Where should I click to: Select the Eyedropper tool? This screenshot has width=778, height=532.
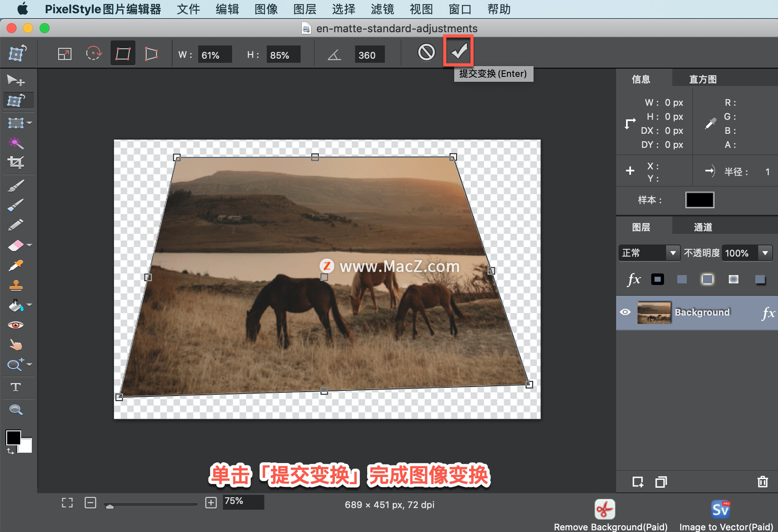click(16, 265)
